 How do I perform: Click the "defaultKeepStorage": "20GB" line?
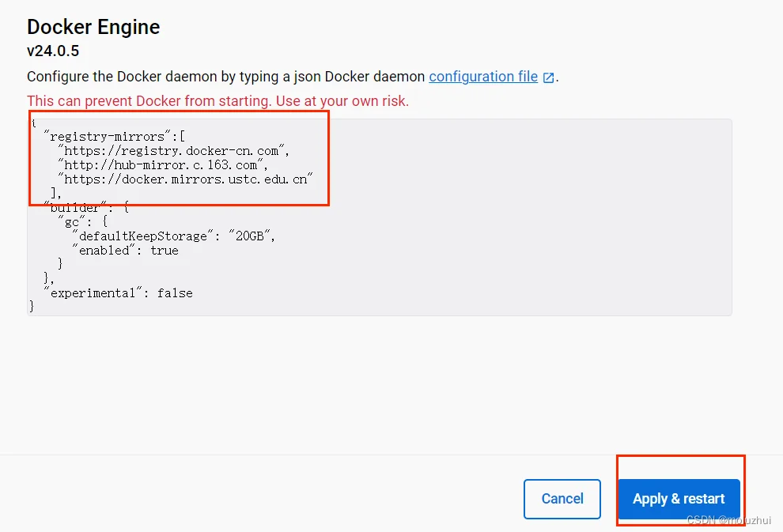[173, 236]
